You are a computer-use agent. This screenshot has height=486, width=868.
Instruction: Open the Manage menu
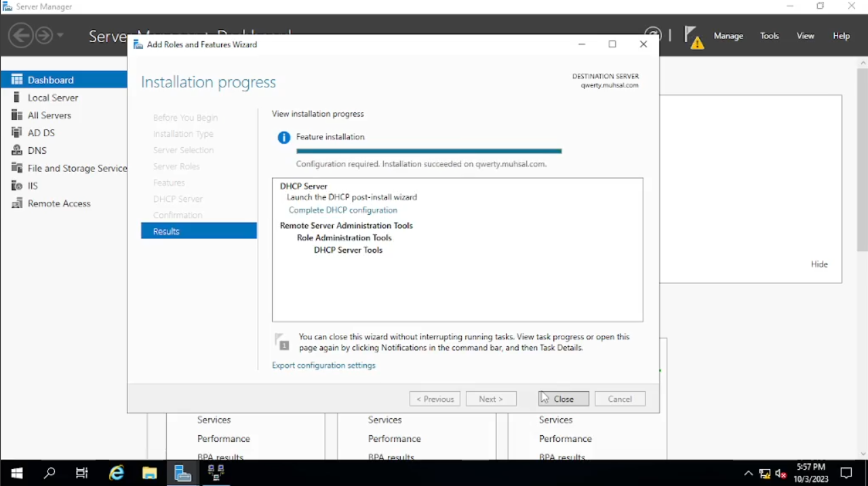728,36
